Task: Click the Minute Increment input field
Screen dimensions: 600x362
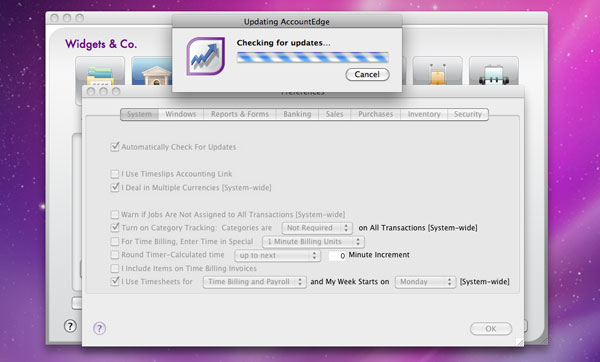Action: pyautogui.click(x=338, y=255)
